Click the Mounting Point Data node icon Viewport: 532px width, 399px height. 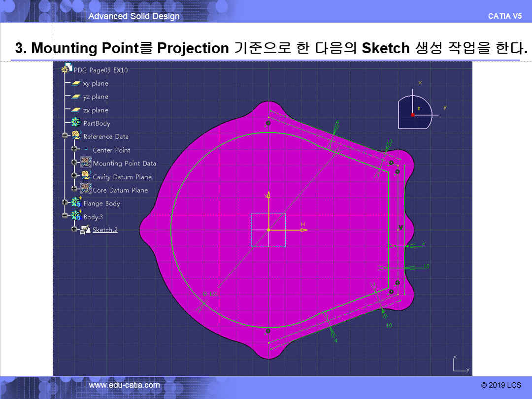(x=86, y=163)
